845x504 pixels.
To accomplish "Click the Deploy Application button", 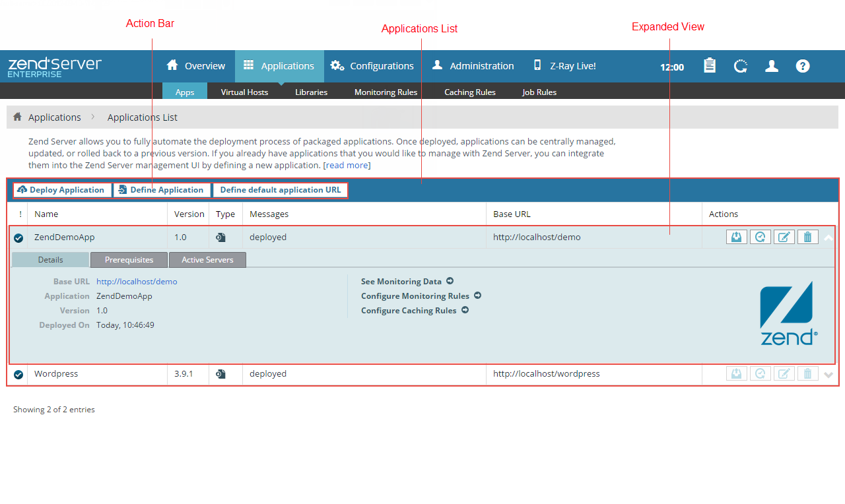I will click(x=62, y=190).
